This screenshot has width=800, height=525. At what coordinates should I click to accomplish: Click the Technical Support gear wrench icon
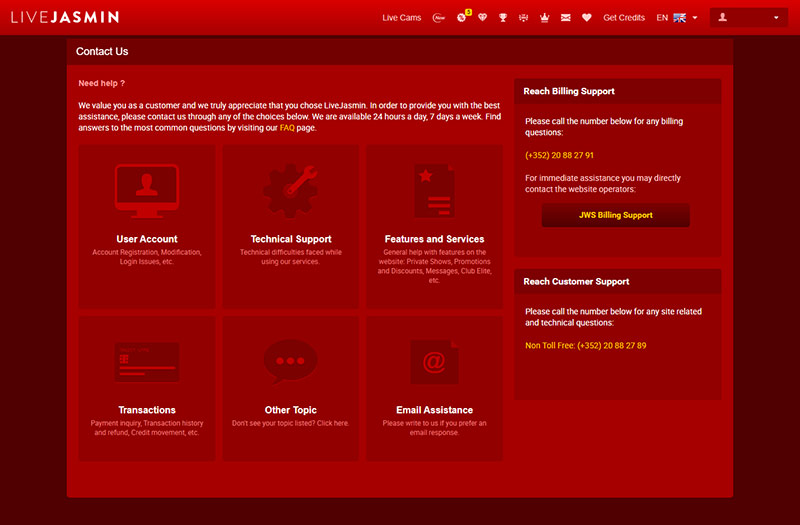(x=291, y=191)
